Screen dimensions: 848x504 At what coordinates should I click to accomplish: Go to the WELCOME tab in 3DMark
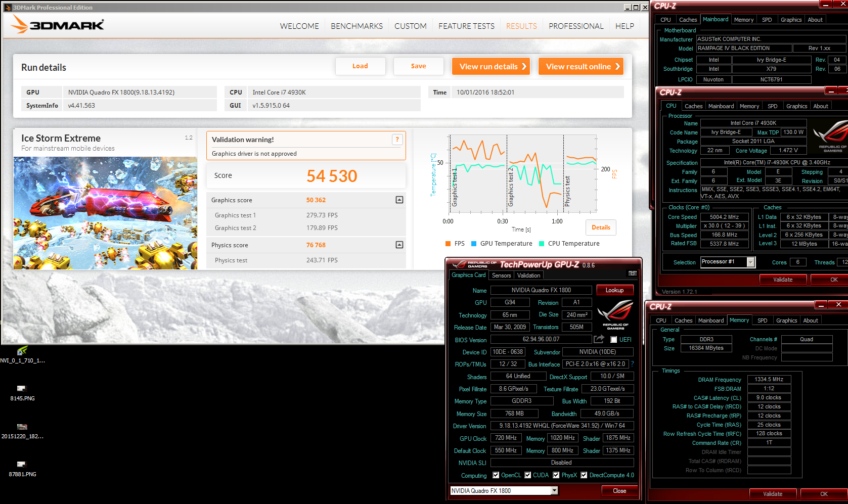(299, 26)
